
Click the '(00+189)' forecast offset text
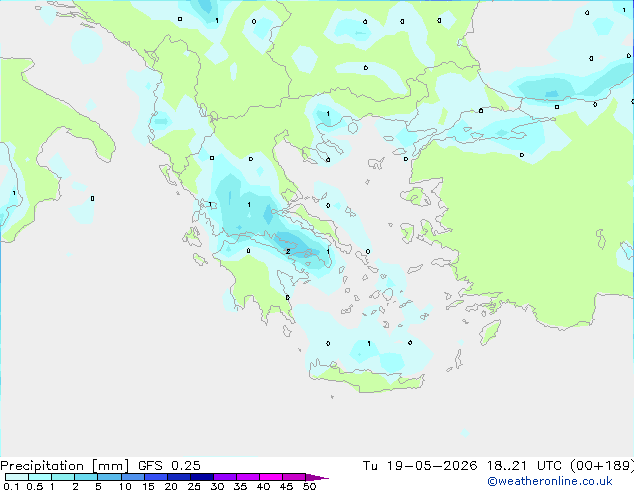602,466
